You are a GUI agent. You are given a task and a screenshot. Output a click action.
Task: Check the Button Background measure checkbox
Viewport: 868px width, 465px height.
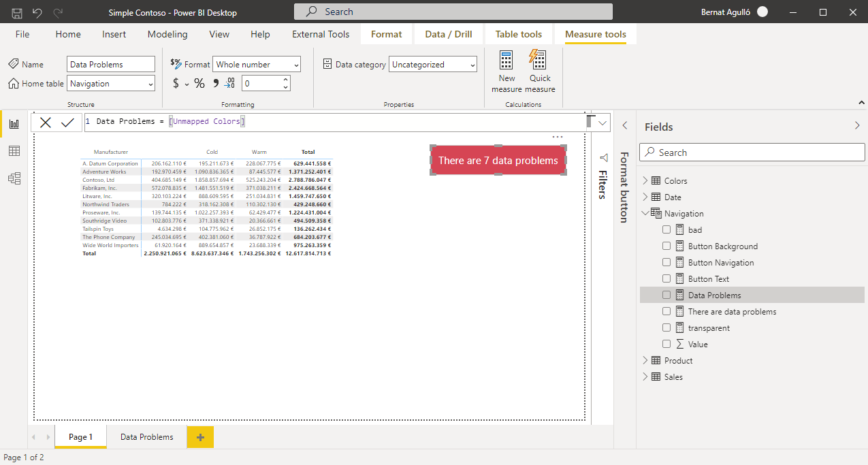click(666, 246)
